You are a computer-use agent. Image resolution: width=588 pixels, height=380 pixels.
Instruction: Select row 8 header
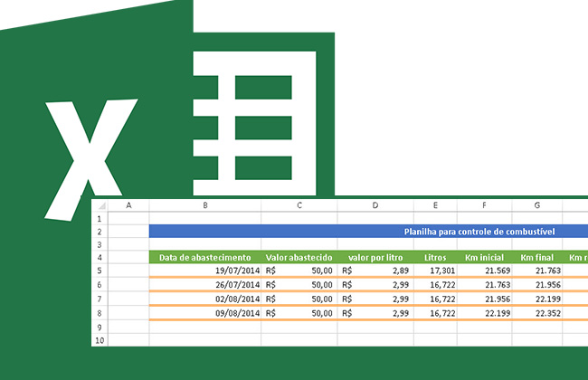[x=100, y=313]
